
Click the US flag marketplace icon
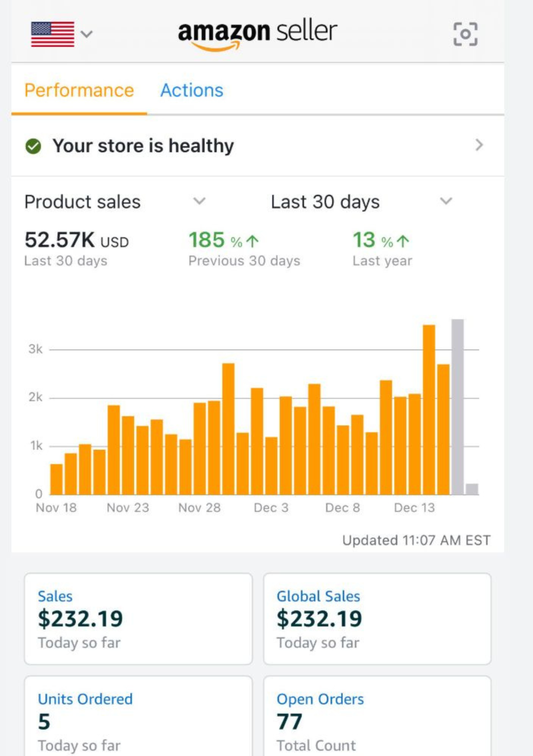coord(52,34)
